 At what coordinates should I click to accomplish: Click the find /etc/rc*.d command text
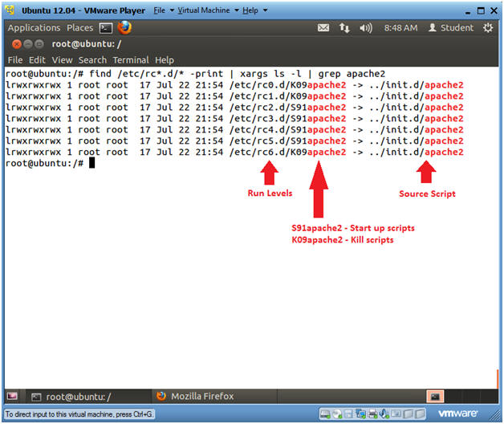pyautogui.click(x=238, y=74)
